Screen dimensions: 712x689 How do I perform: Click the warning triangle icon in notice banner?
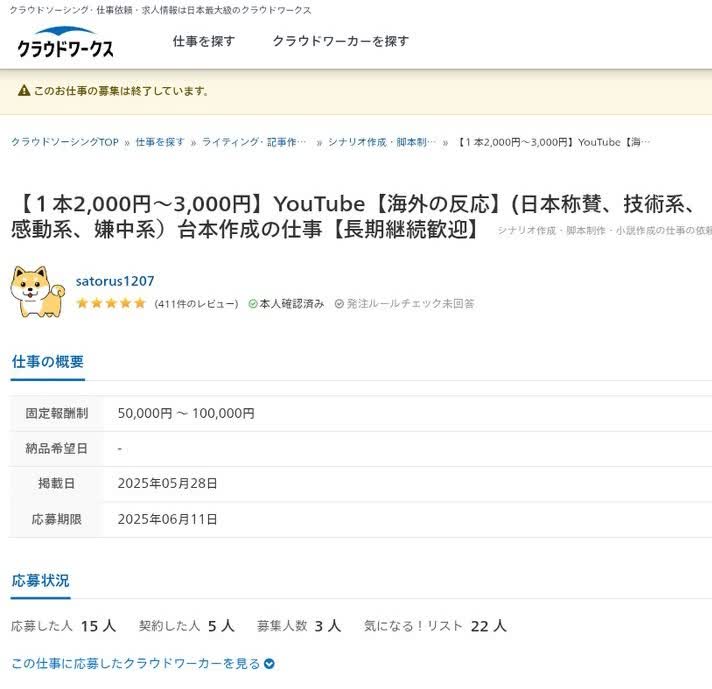tap(23, 91)
